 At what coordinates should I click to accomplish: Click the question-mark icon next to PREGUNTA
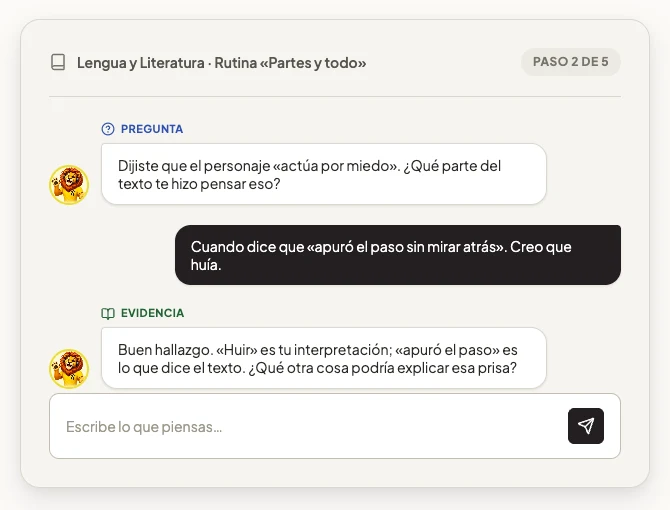tap(108, 129)
